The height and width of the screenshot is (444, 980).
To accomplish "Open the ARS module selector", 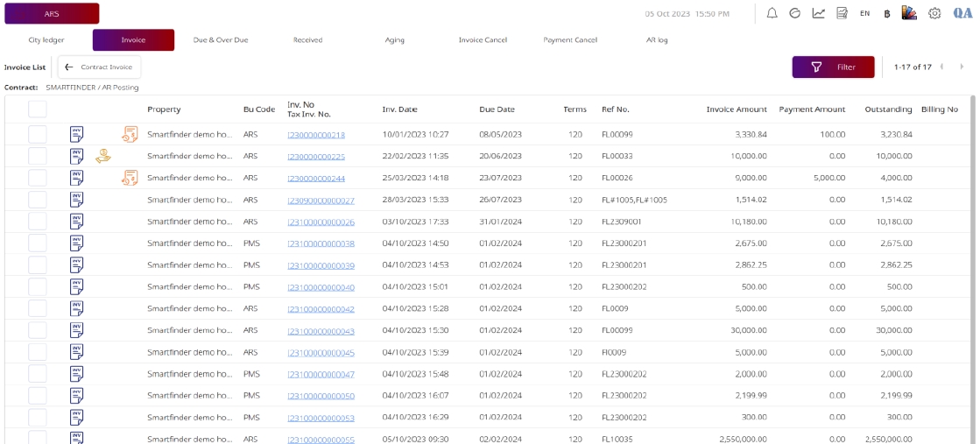I will point(52,14).
